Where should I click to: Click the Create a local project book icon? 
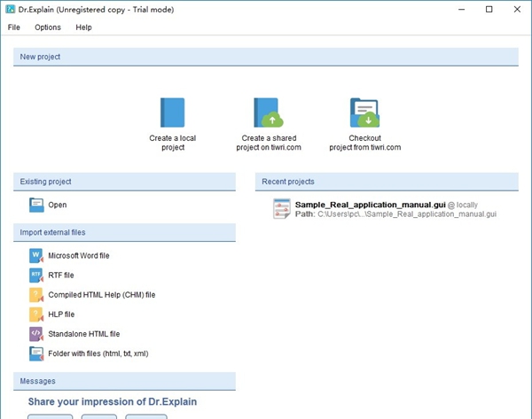tap(172, 113)
